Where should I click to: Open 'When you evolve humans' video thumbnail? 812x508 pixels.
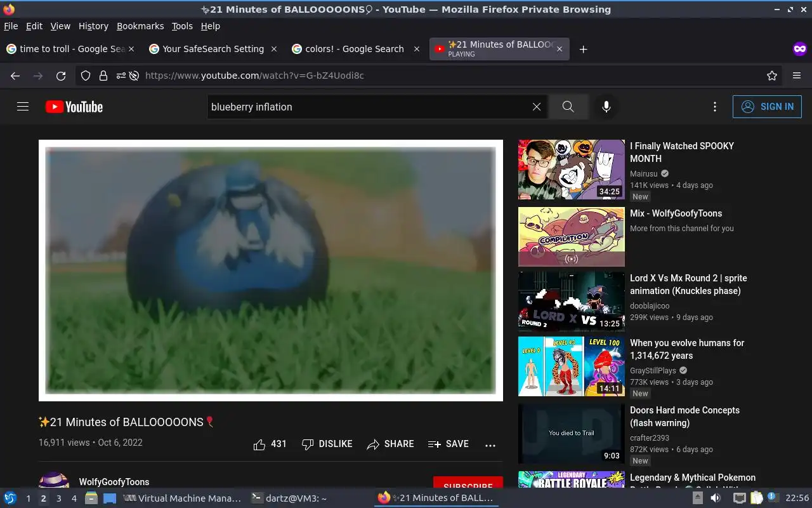(x=572, y=366)
